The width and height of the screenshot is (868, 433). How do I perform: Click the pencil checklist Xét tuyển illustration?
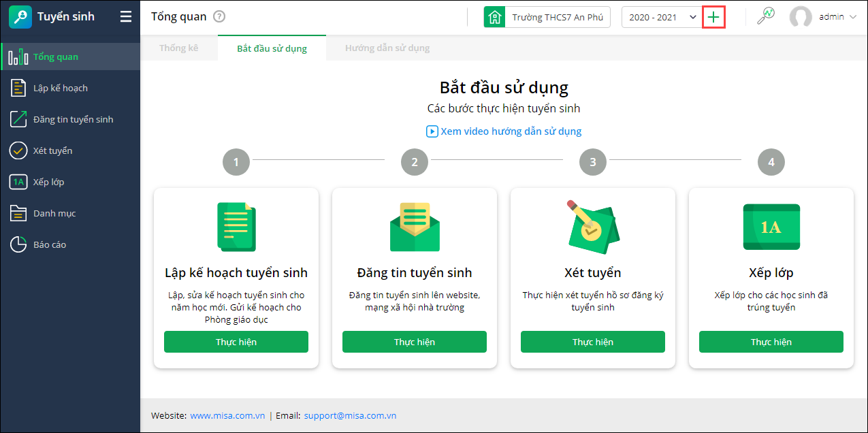point(593,225)
